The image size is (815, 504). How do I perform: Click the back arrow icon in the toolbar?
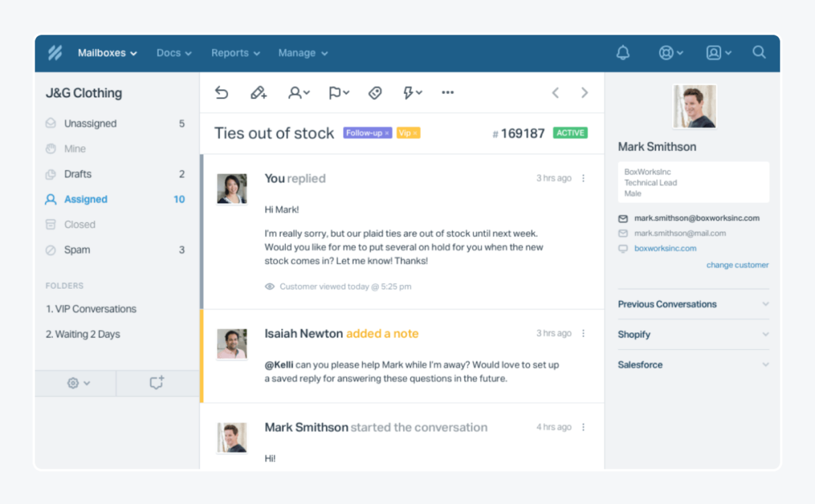[221, 92]
